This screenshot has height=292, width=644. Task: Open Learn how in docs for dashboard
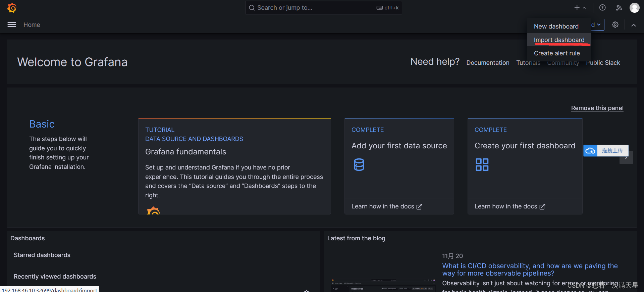(x=510, y=206)
